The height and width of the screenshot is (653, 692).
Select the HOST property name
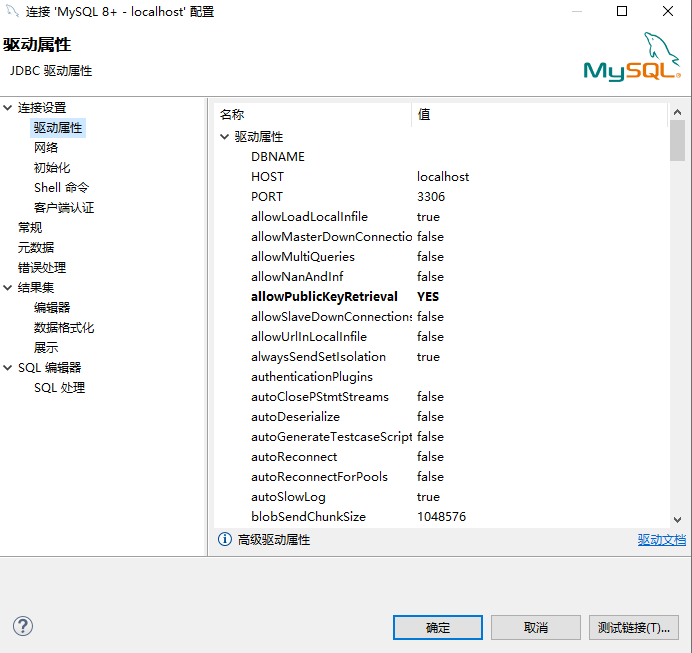pos(267,176)
